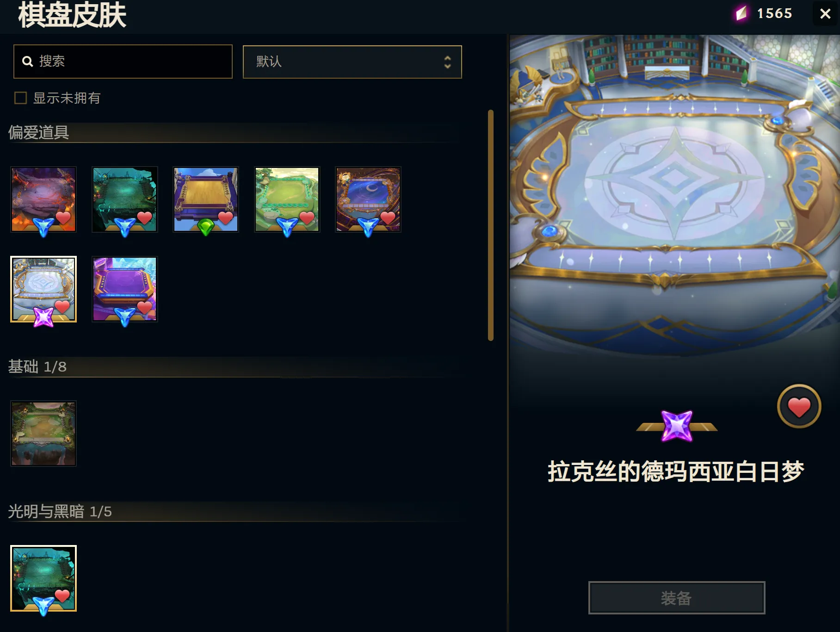Click the 搜索 search field
The height and width of the screenshot is (632, 840).
coord(123,62)
